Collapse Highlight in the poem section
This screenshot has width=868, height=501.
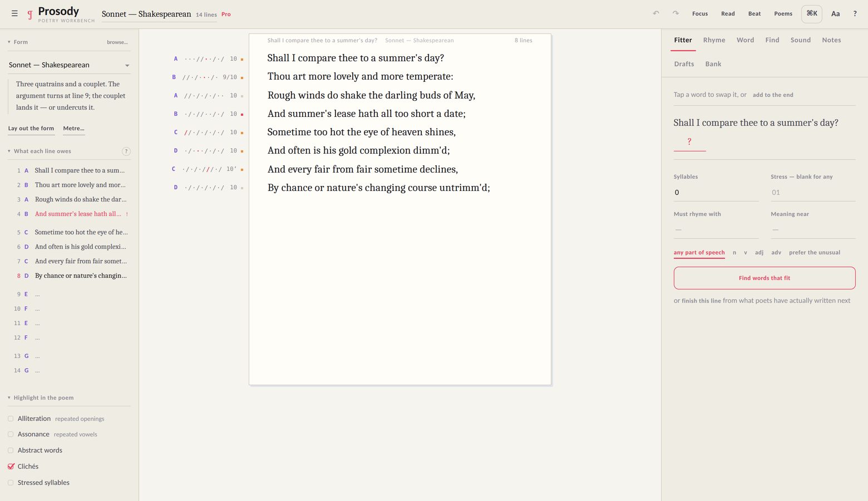pyautogui.click(x=40, y=398)
